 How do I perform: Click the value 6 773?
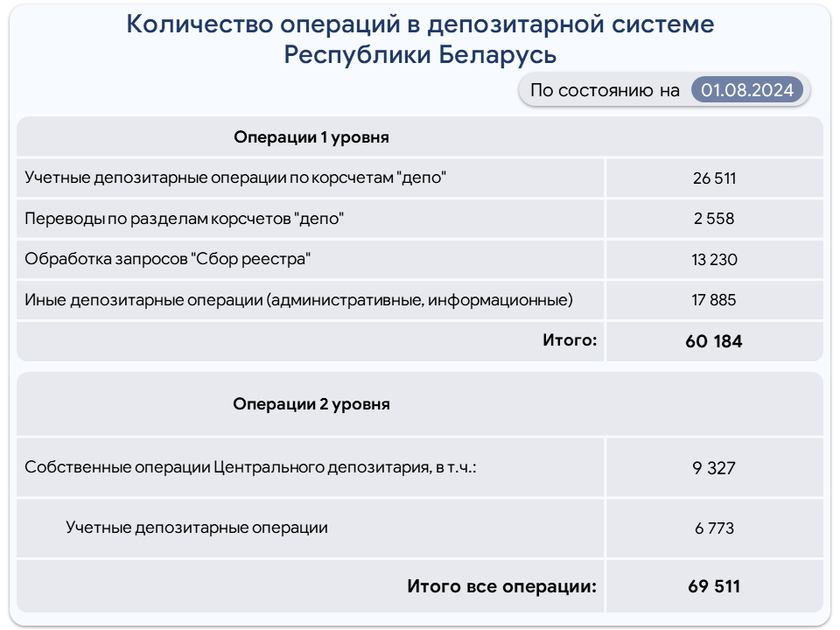714,528
